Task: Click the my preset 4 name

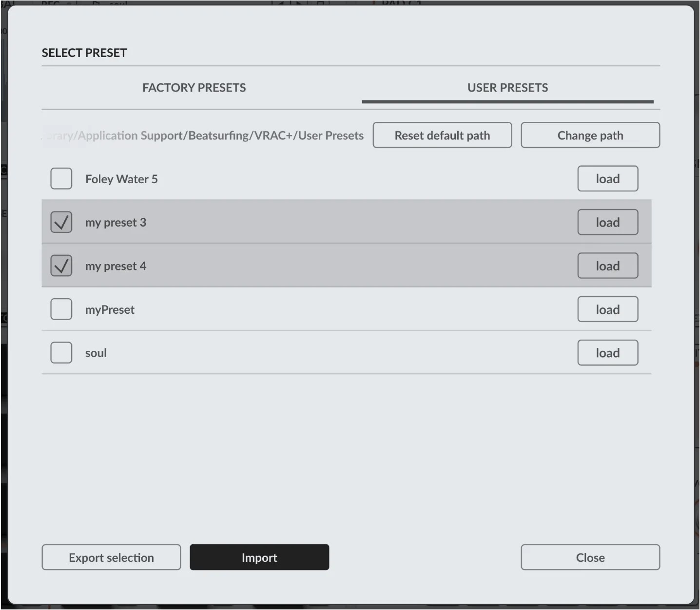Action: pos(116,267)
